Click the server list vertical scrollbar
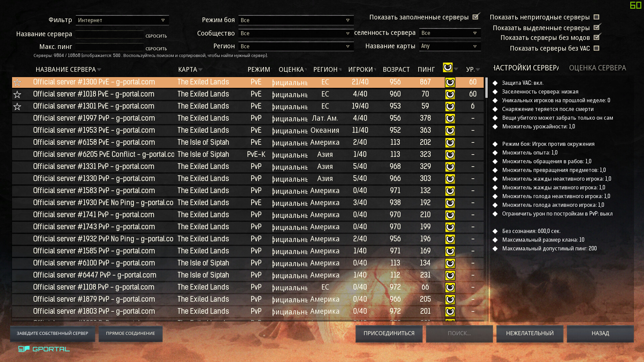644x362 pixels. pos(486,88)
